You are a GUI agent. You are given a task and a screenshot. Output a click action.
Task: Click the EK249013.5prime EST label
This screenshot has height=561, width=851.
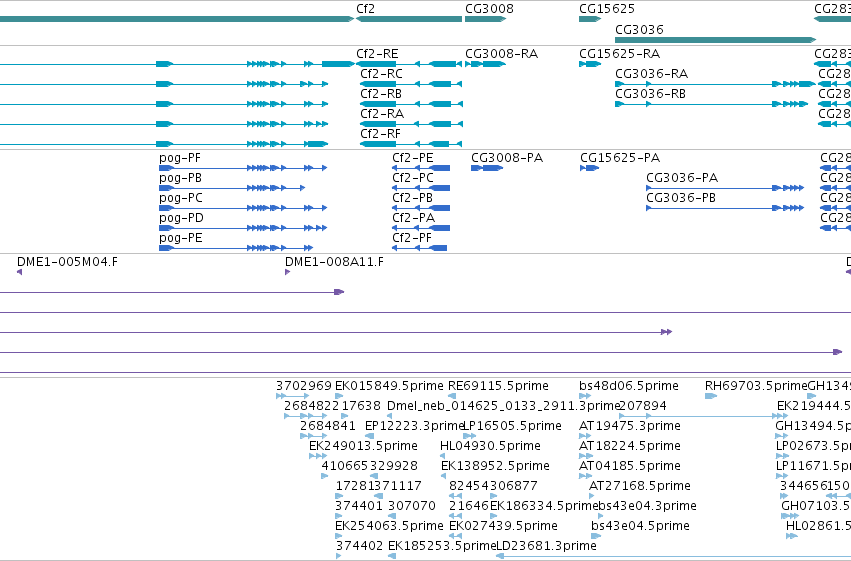(x=363, y=447)
